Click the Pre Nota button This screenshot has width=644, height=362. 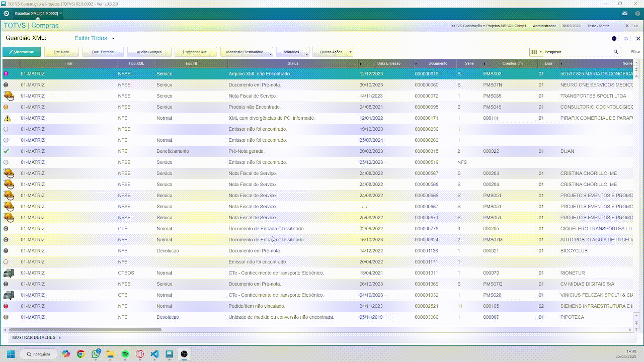[62, 52]
